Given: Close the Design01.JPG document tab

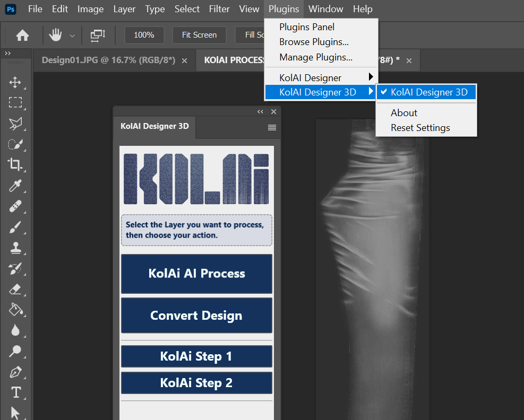Looking at the screenshot, I should 184,61.
